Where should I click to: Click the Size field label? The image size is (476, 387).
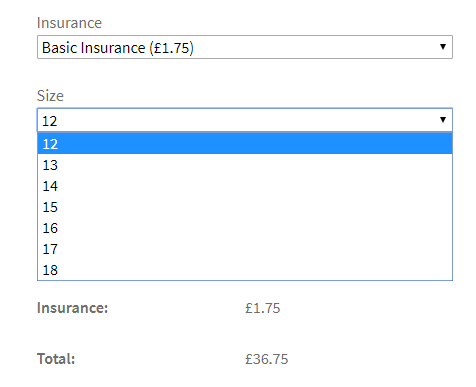pos(50,96)
